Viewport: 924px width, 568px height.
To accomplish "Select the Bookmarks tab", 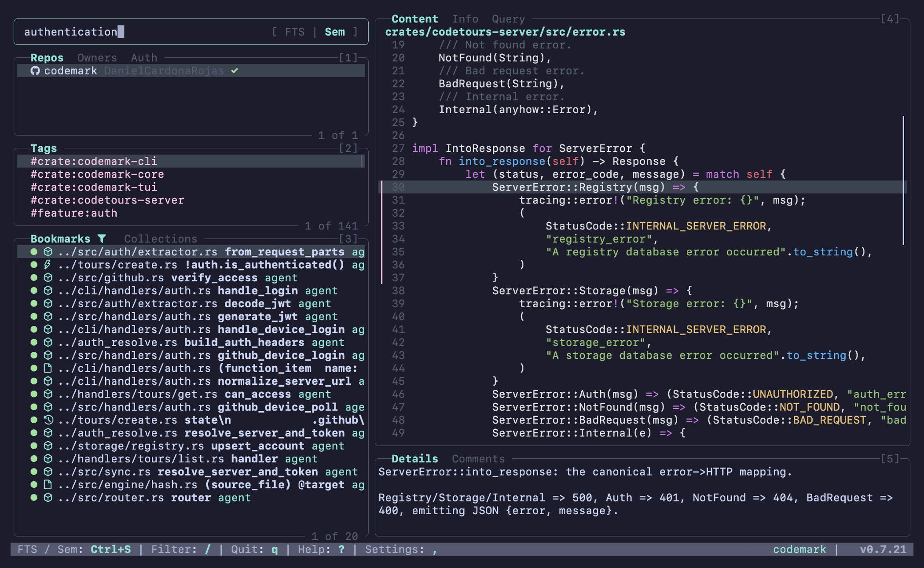I will (60, 239).
